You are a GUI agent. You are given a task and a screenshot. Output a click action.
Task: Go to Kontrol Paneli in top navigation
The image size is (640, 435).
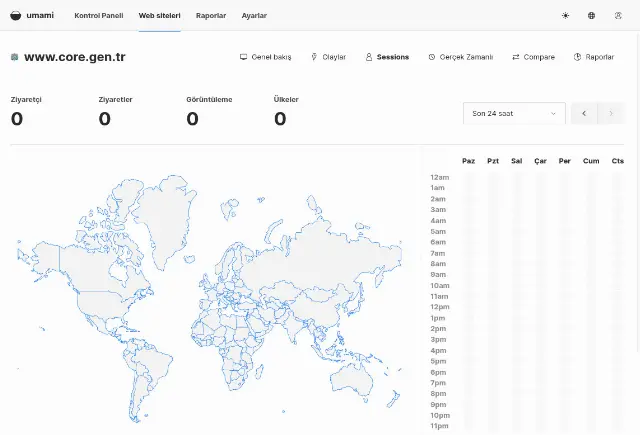pos(99,16)
